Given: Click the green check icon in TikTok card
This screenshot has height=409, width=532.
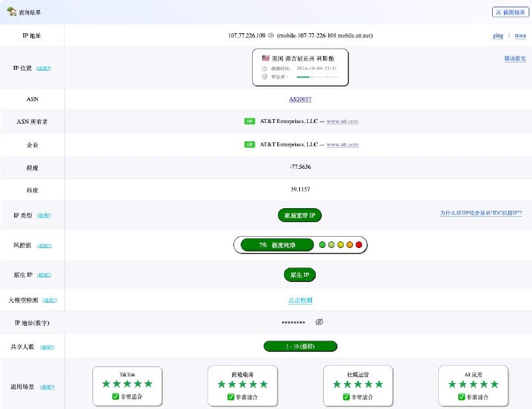Looking at the screenshot, I should point(116,396).
